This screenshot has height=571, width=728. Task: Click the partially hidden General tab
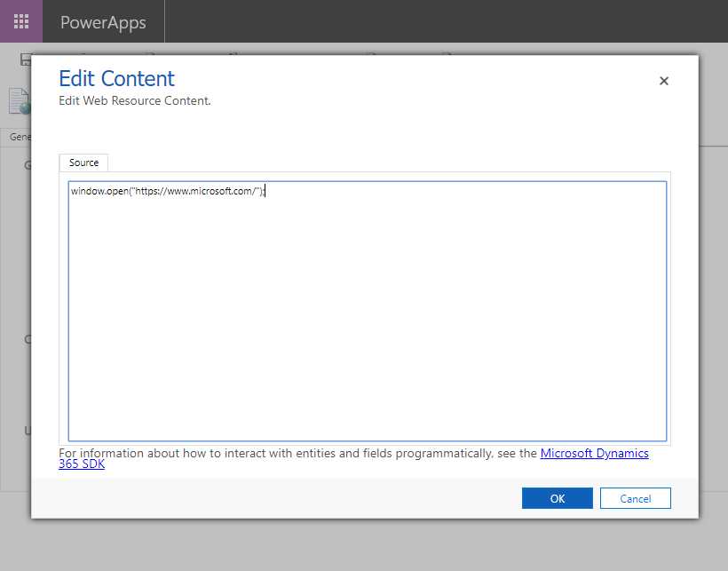pos(19,138)
